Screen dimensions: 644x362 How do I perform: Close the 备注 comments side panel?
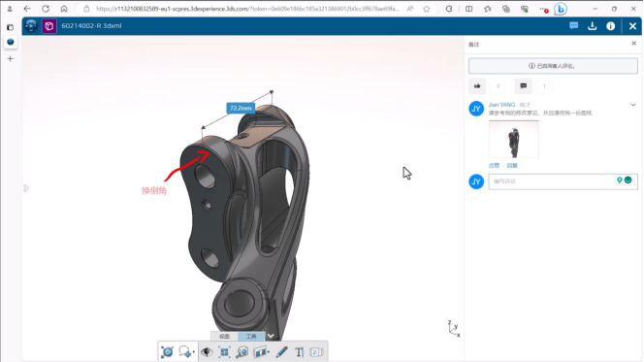tap(633, 44)
